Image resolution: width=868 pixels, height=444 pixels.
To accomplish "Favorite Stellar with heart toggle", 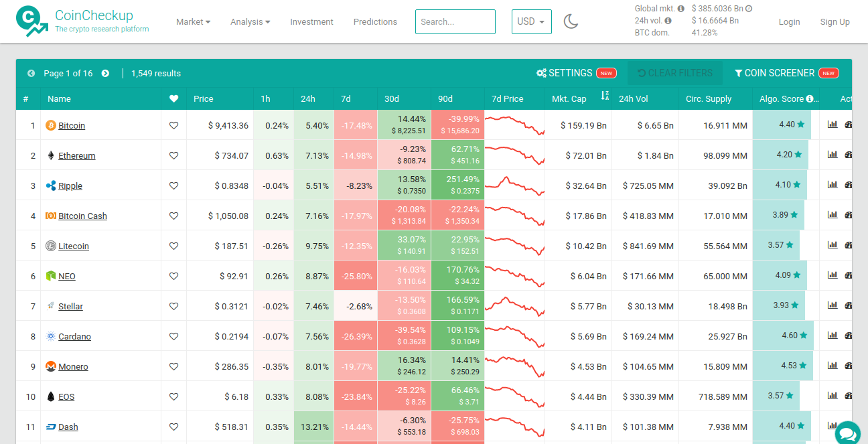I will click(173, 306).
